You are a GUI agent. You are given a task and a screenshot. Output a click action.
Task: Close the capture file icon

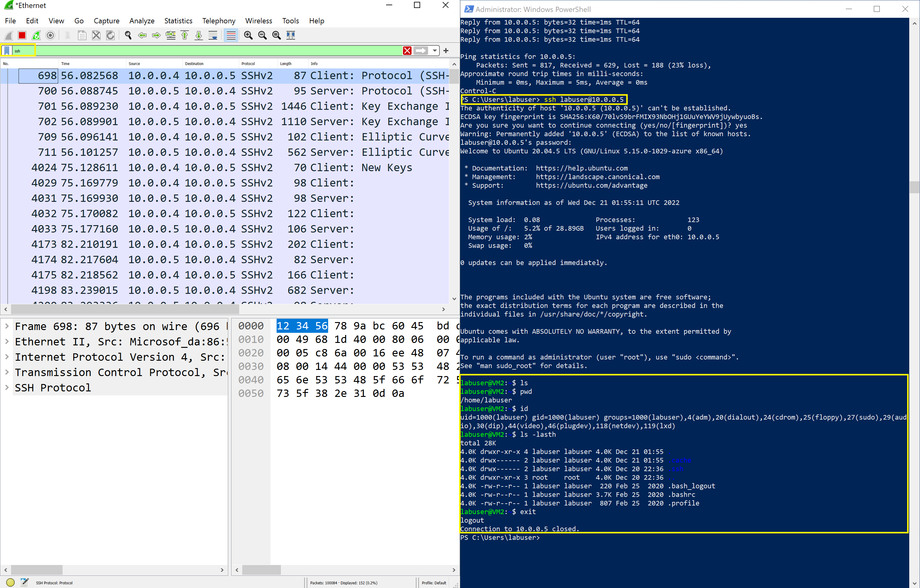point(96,36)
